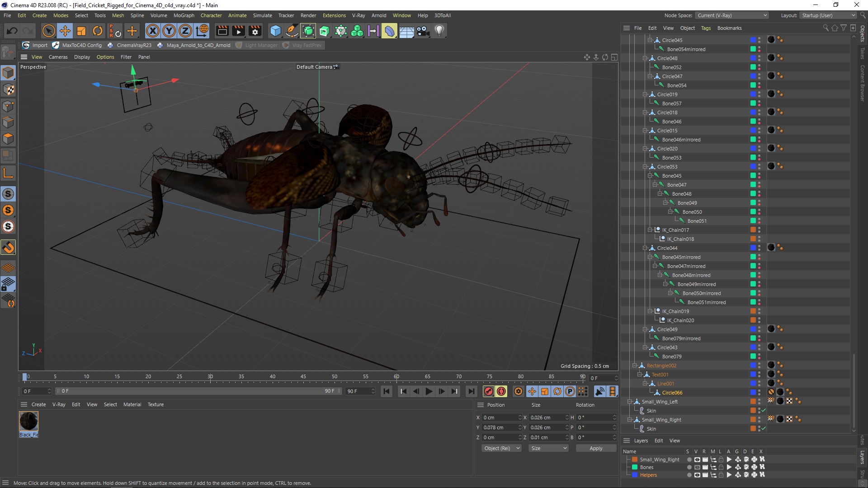Click the Small_Wing_Right layer orange swatch

point(635,460)
